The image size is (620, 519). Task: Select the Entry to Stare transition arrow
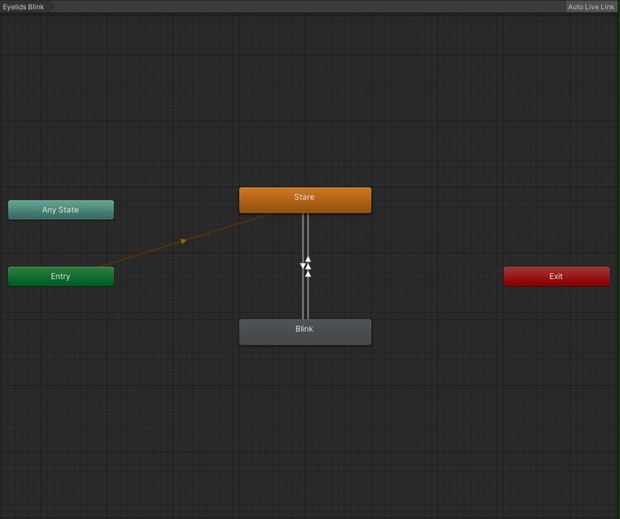tap(183, 241)
